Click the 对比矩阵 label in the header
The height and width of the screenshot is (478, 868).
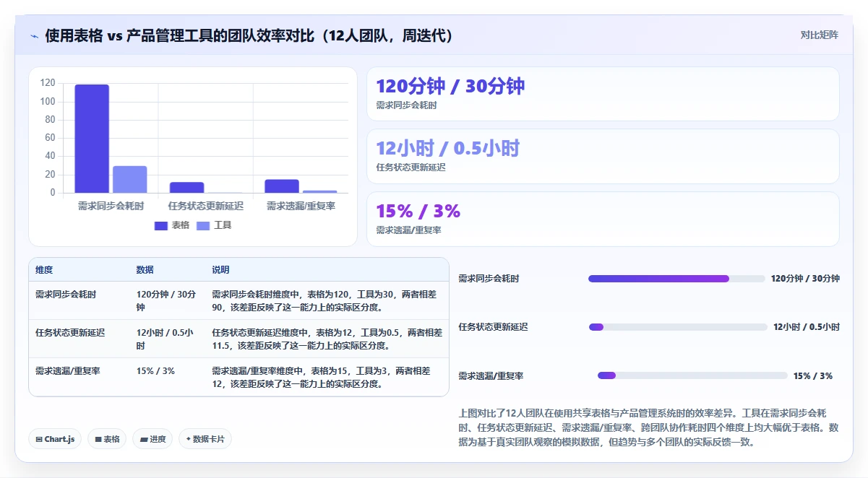click(x=820, y=35)
